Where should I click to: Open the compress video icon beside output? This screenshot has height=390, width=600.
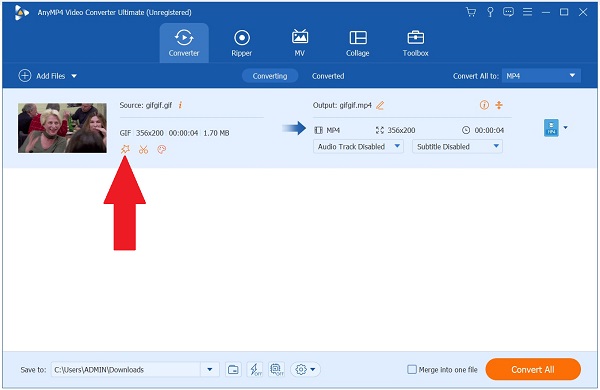499,105
